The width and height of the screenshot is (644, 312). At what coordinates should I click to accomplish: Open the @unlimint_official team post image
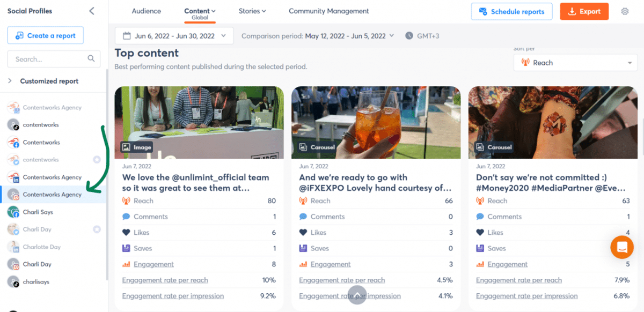point(199,122)
